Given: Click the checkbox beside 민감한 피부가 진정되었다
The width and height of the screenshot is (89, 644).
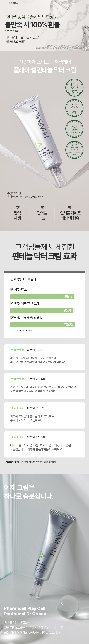Looking at the screenshot, I should 12,318.
